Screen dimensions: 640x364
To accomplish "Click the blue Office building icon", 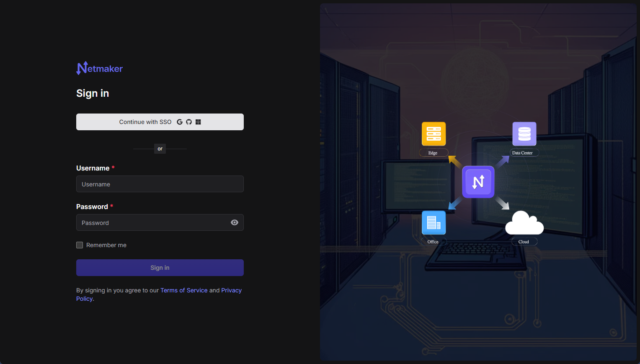I will coord(434,222).
